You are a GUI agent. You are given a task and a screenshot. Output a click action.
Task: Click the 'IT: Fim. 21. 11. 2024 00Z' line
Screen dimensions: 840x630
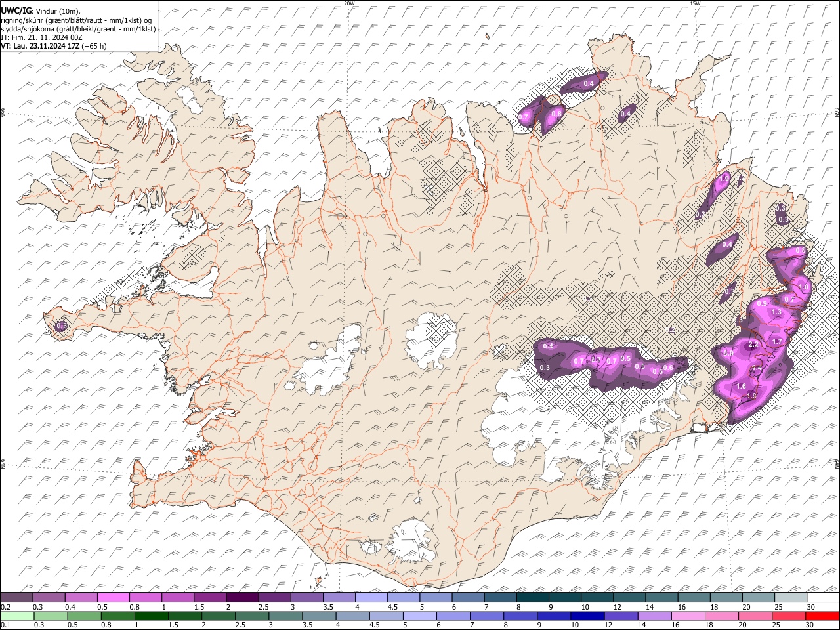(41, 37)
